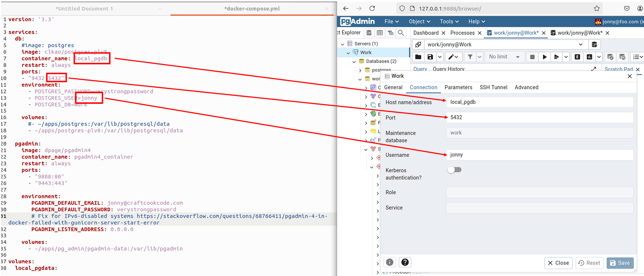Collapse the Servers (1) tree node
Image resolution: width=644 pixels, height=276 pixels.
click(343, 43)
